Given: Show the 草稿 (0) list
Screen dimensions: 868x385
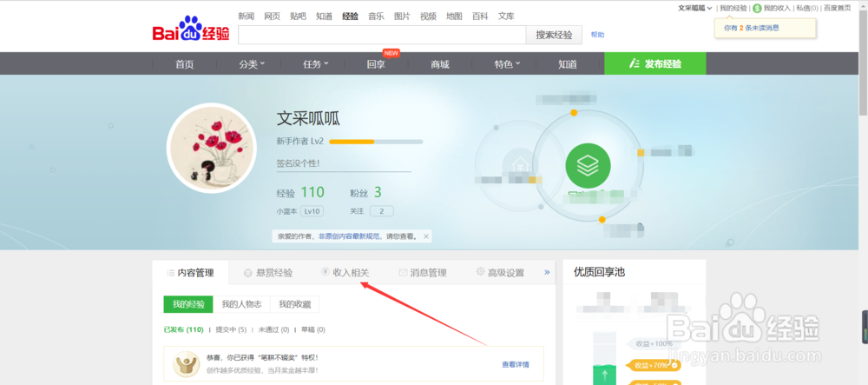Looking at the screenshot, I should pos(312,329).
